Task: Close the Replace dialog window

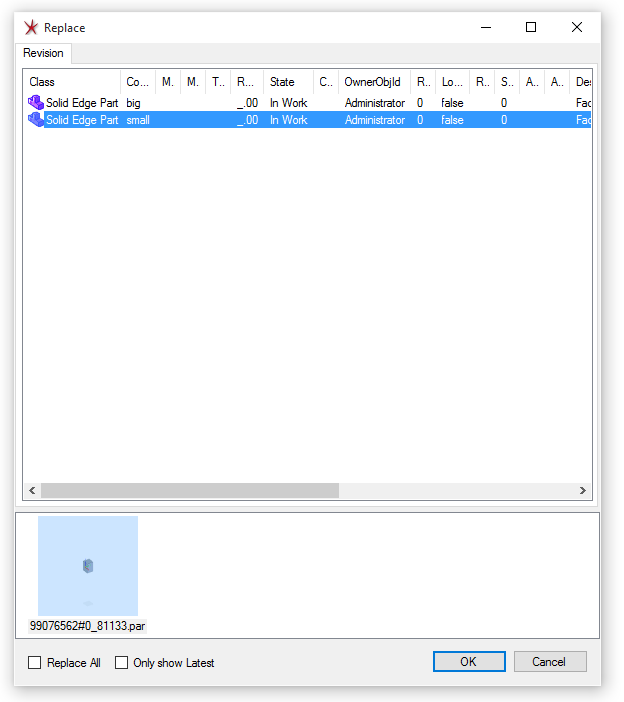Action: 577,27
